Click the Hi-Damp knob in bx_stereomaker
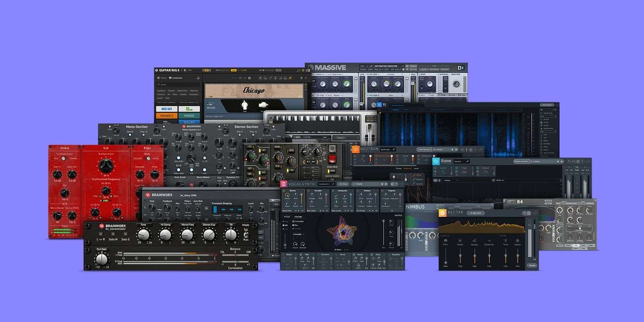 tap(165, 235)
